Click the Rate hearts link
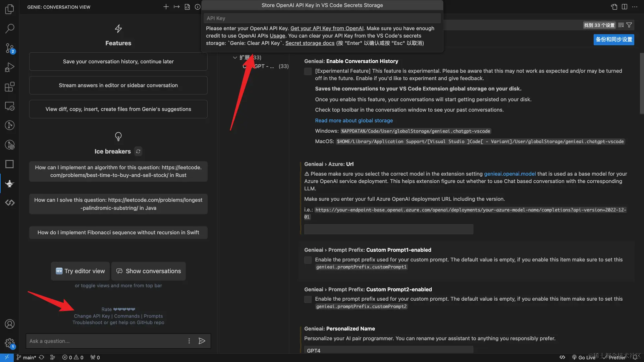The width and height of the screenshot is (644, 362). [x=118, y=309]
